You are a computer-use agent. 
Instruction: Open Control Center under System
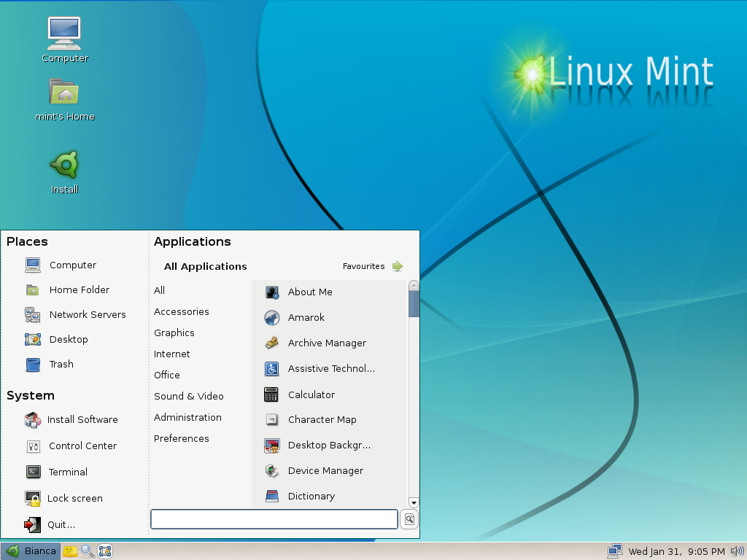71,446
